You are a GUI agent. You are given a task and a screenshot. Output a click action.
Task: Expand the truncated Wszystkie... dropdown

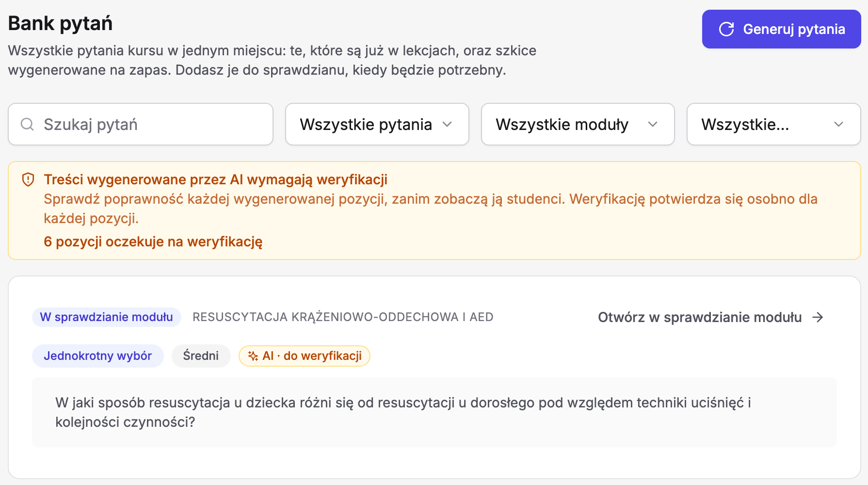pos(774,124)
